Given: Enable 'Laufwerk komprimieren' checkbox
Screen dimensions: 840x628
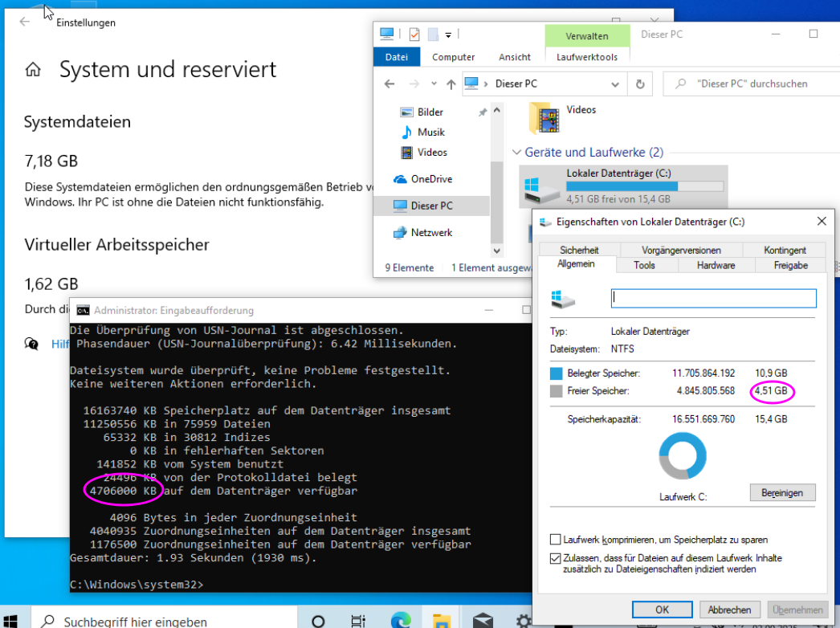Looking at the screenshot, I should (x=556, y=540).
